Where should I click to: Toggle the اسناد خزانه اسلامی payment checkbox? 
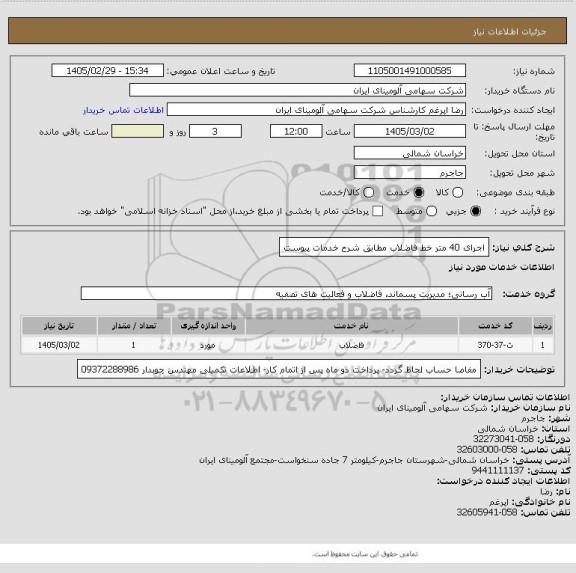pos(377,211)
